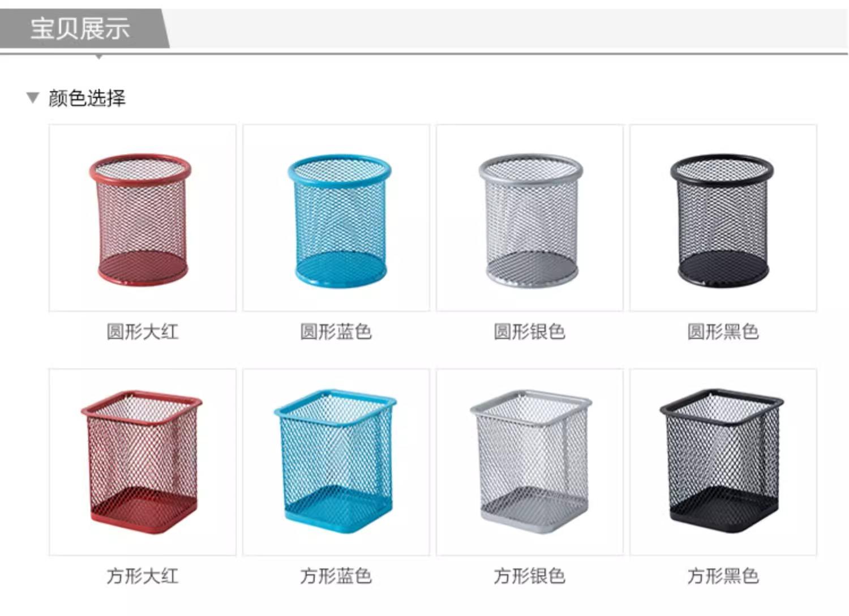Click the 圆形黑色 label
849x616 pixels.
(x=723, y=332)
